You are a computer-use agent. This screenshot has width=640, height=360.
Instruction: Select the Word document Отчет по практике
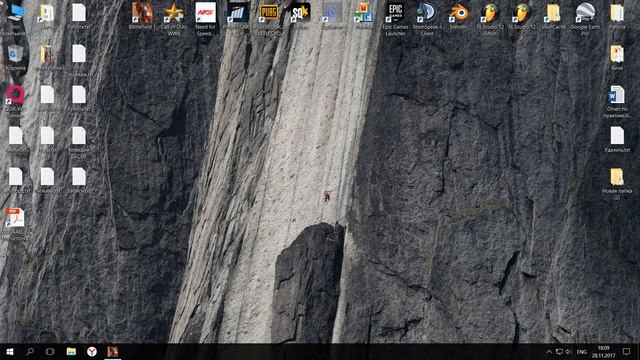[x=617, y=95]
